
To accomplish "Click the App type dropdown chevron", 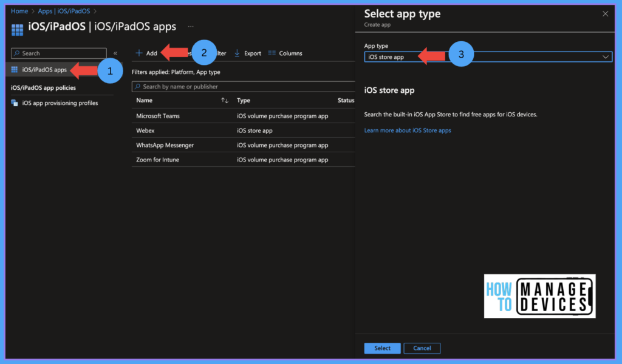I will [x=606, y=56].
